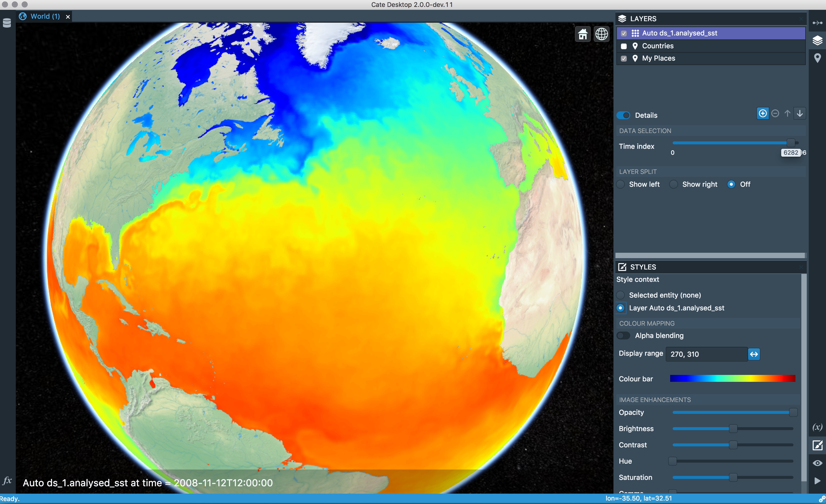Click the Time index slider handle
The width and height of the screenshot is (826, 504).
790,143
